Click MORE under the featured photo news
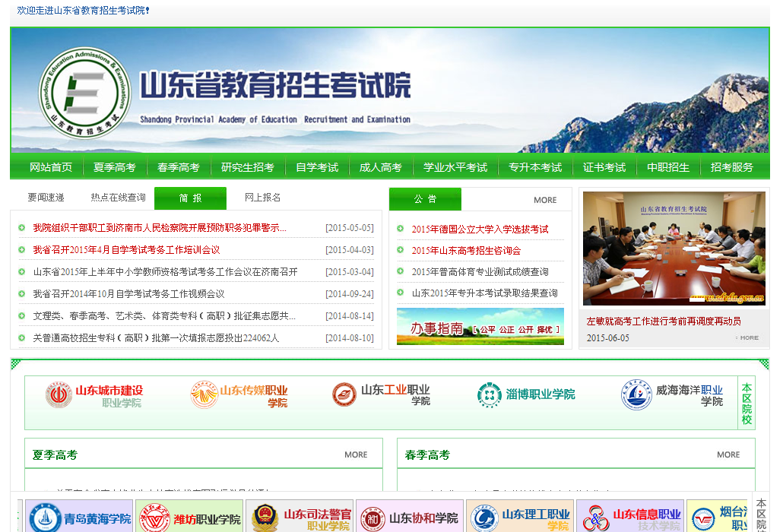The height and width of the screenshot is (532, 783). [749, 338]
